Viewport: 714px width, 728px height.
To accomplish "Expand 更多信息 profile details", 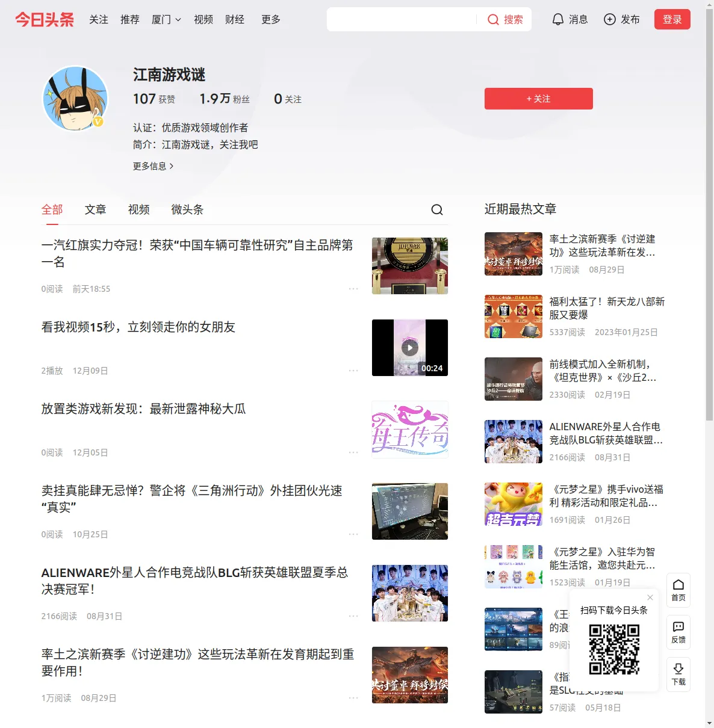I will click(x=153, y=166).
